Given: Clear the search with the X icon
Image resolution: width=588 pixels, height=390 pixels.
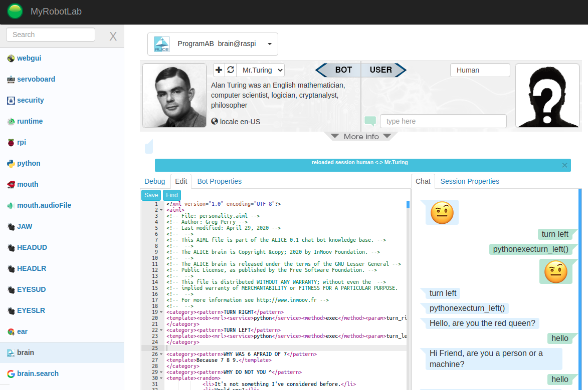Looking at the screenshot, I should click(113, 37).
